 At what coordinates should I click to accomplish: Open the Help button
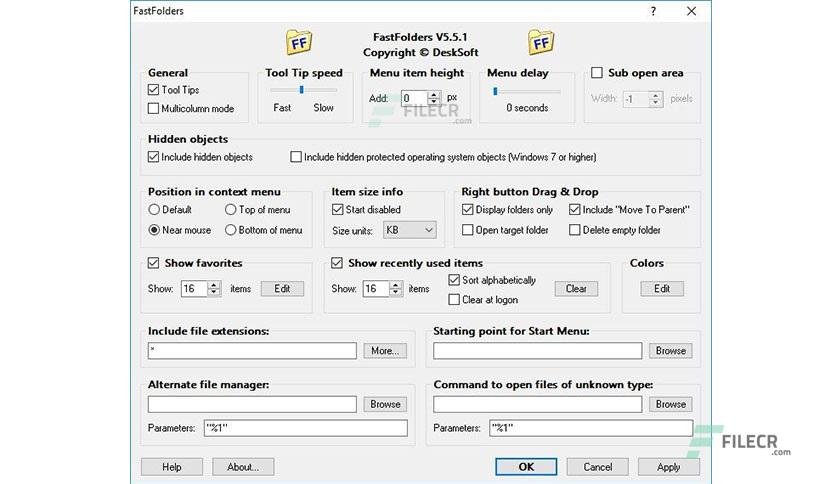[x=172, y=467]
